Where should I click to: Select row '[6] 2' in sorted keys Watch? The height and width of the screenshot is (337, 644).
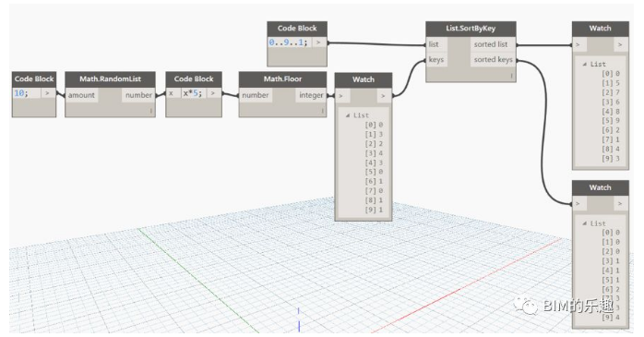pyautogui.click(x=611, y=289)
